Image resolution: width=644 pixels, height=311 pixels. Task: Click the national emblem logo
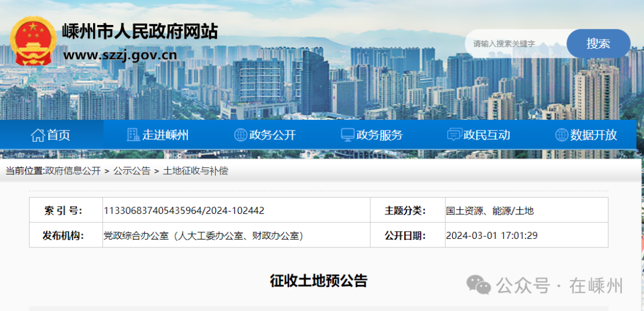33,41
